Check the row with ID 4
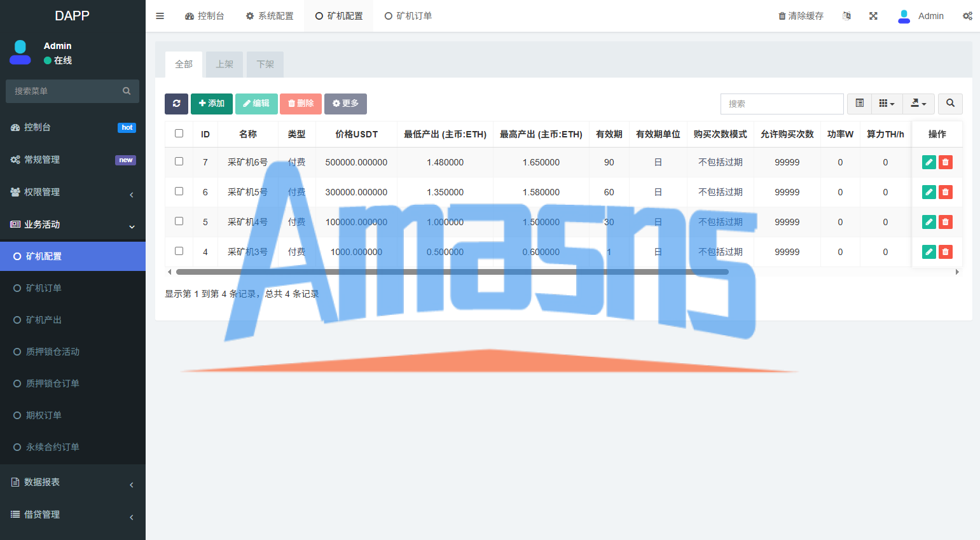Viewport: 980px width, 540px height. click(x=179, y=251)
